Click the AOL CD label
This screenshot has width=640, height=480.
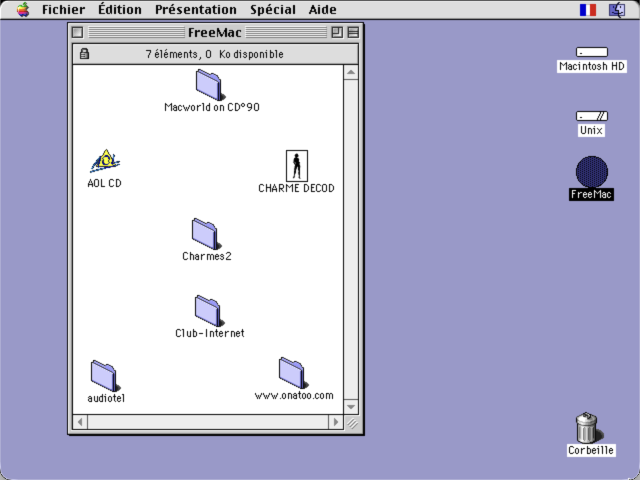[x=104, y=183]
